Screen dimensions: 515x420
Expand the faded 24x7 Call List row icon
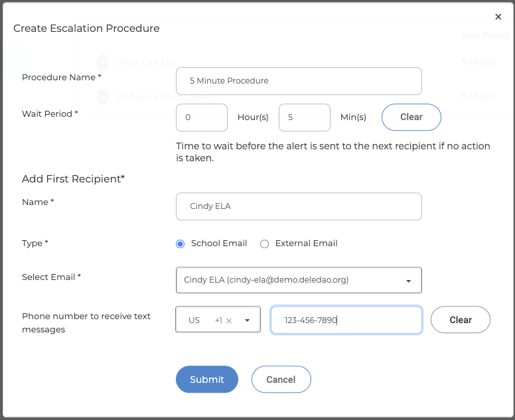tap(103, 62)
